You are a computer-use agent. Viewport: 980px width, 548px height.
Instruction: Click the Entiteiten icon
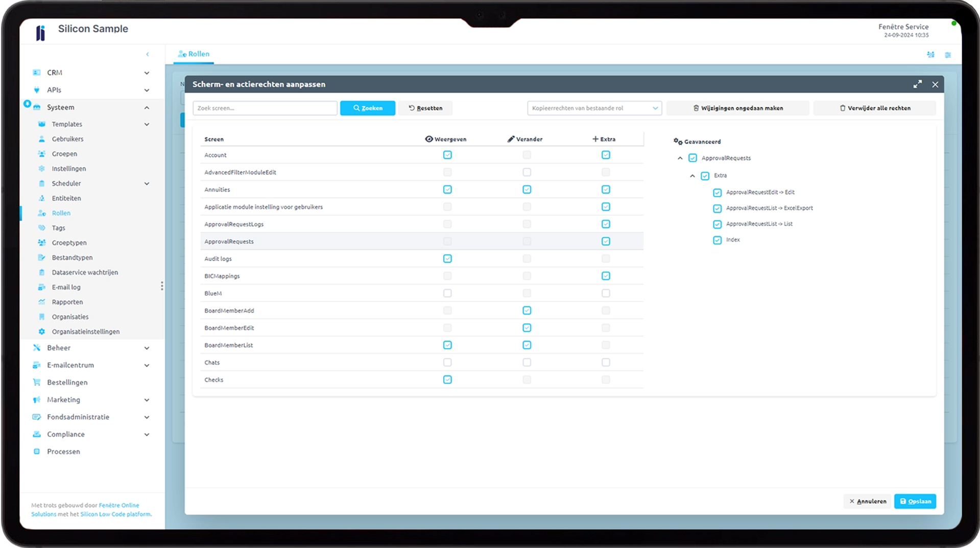click(42, 198)
